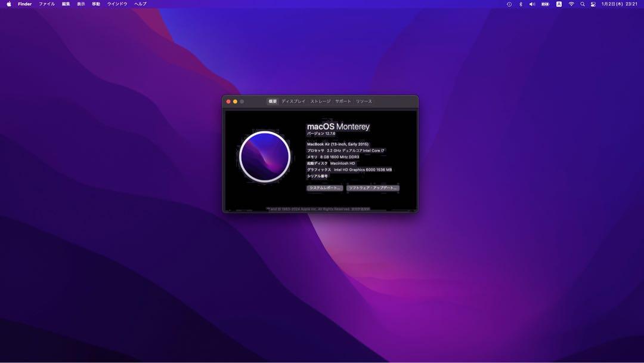Open the Wi-Fi status menu
The width and height of the screenshot is (644, 363).
pyautogui.click(x=571, y=4)
